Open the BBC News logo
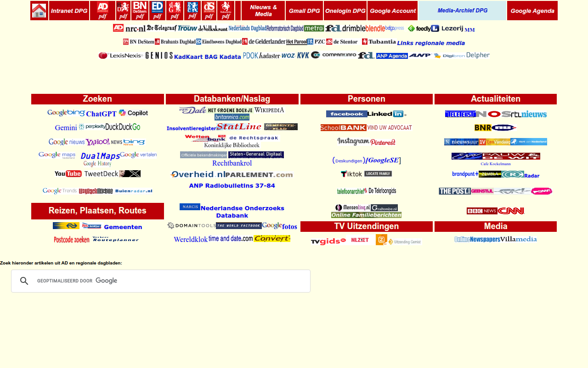The width and height of the screenshot is (588, 368). (x=482, y=211)
